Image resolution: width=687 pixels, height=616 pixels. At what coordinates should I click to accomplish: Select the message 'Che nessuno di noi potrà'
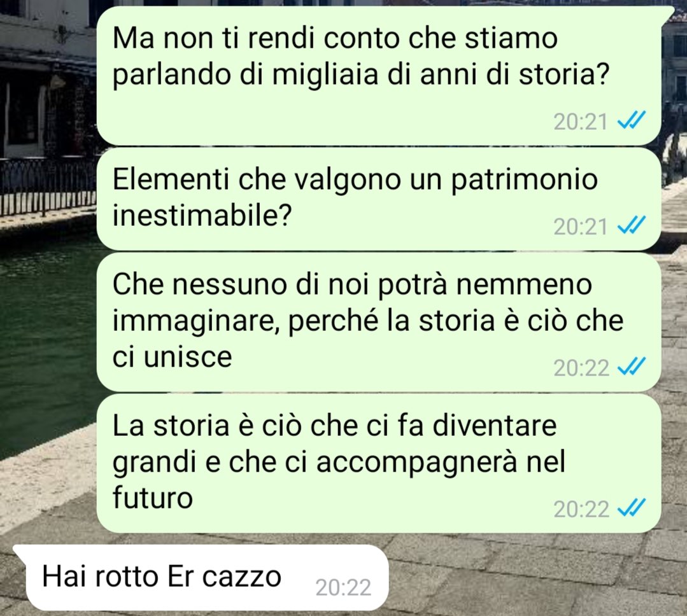coord(379,322)
